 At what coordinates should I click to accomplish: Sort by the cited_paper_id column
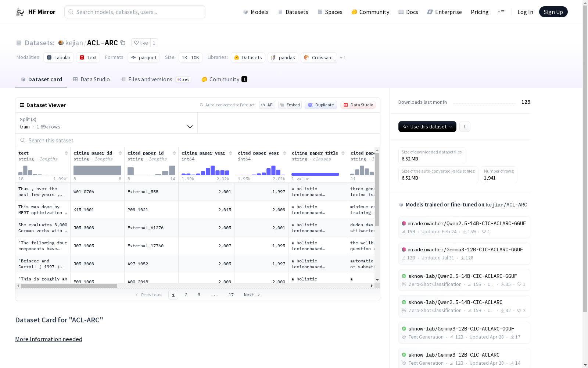(174, 153)
